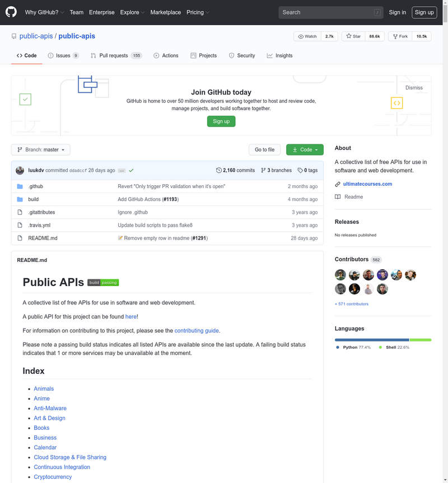Image resolution: width=448 pixels, height=483 pixels.
Task: Click the build folder icon
Action: click(20, 199)
